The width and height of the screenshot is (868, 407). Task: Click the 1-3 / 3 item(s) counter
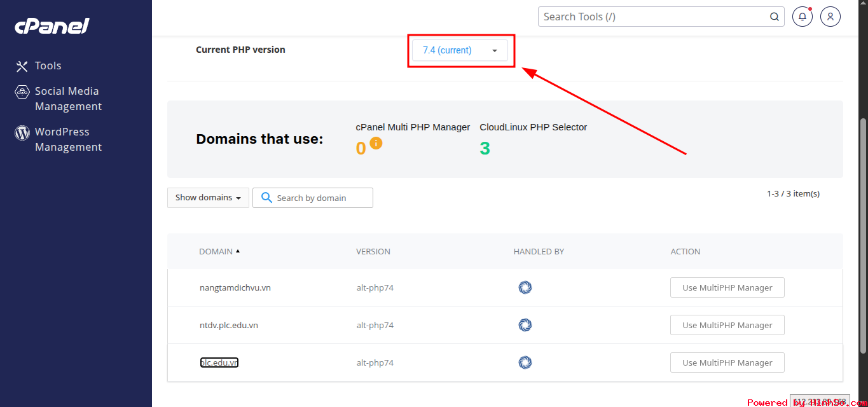(793, 193)
